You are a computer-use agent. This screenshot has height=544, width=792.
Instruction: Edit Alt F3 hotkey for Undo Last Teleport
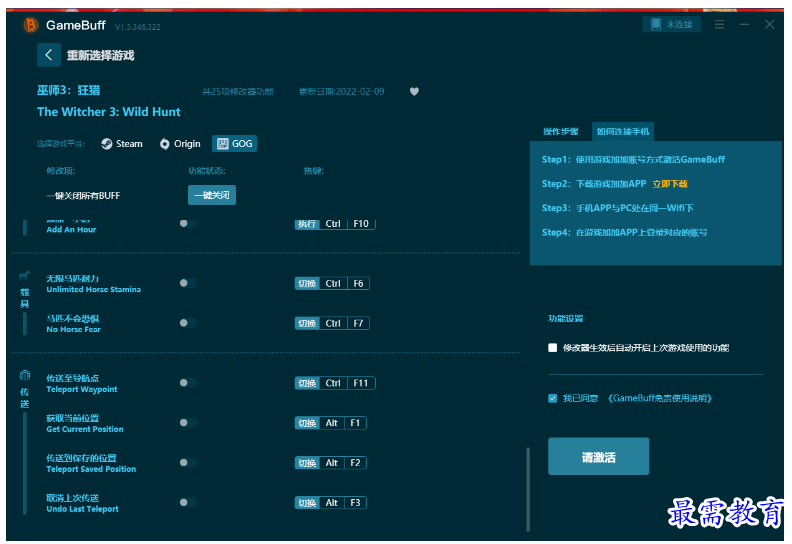pyautogui.click(x=330, y=503)
